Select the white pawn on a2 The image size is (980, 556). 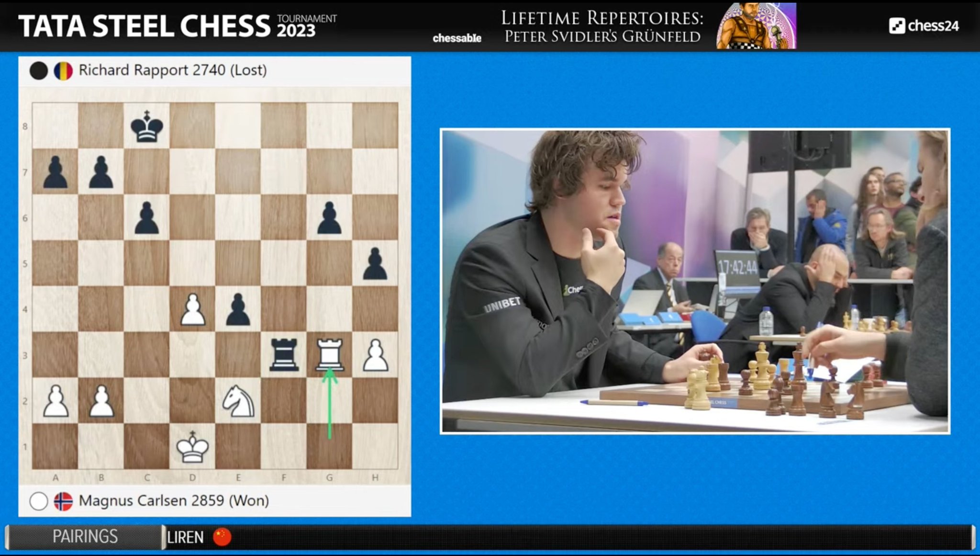(55, 401)
